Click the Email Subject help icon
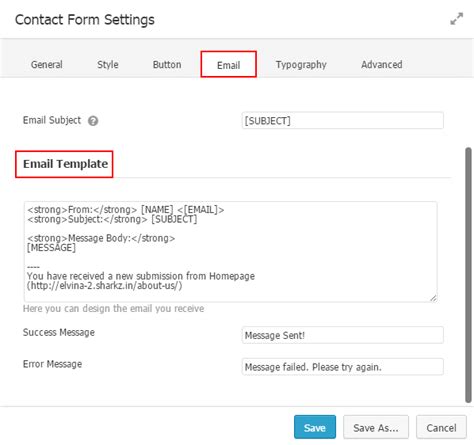 [93, 121]
